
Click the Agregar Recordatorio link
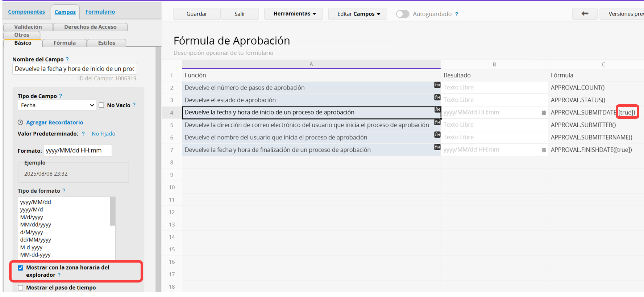point(55,122)
